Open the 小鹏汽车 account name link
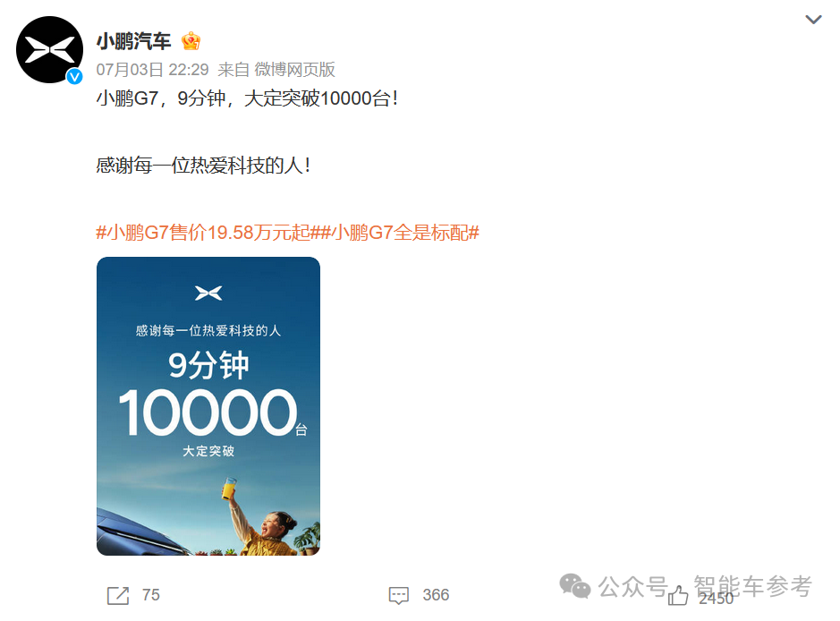 click(133, 41)
